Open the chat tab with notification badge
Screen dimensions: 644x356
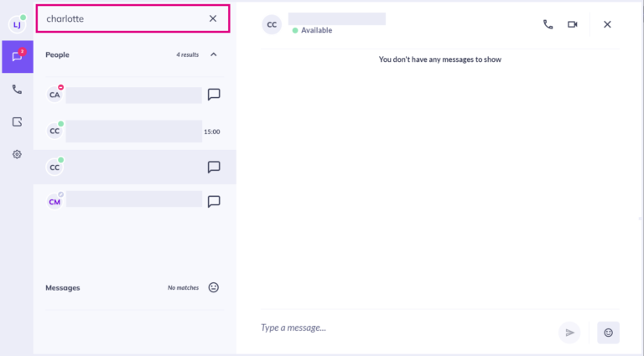pos(18,57)
